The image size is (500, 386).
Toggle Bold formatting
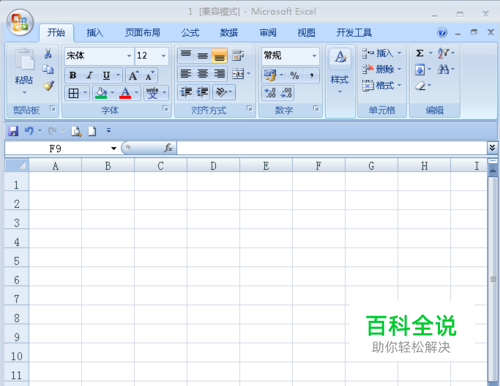point(73,75)
